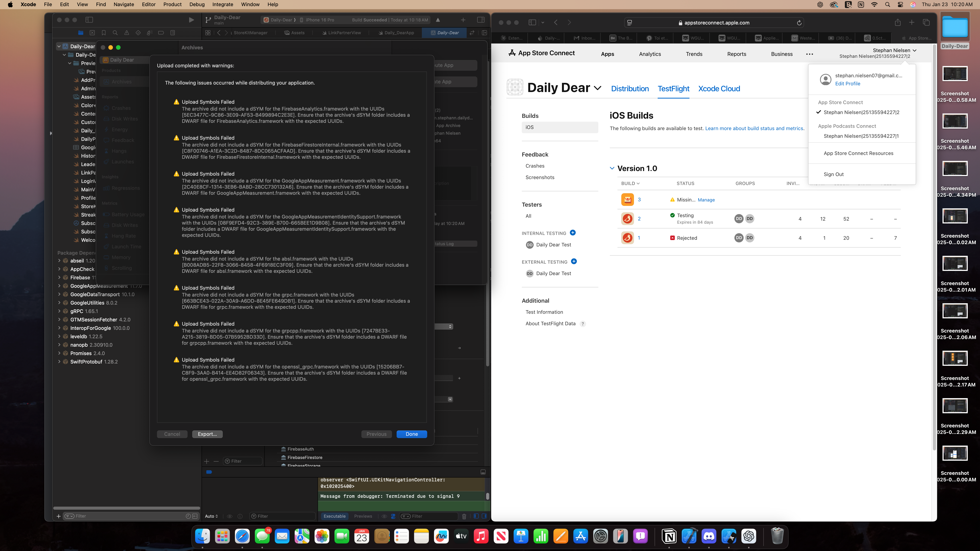980x551 pixels.
Task: Click the navigator horizontal scrollbar
Action: [x=127, y=508]
